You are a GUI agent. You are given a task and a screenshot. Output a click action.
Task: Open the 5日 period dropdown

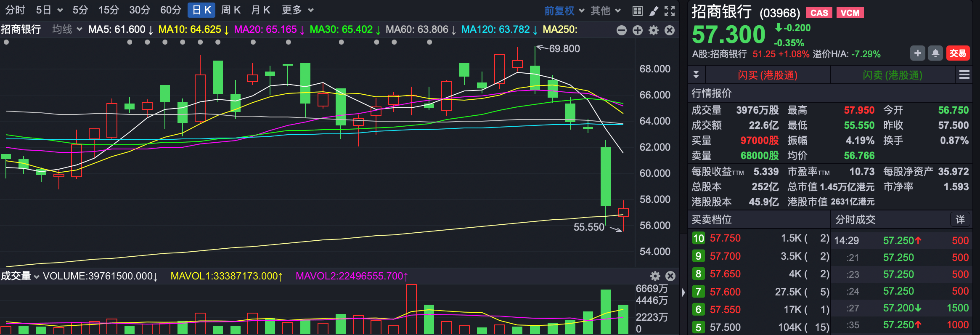point(49,10)
